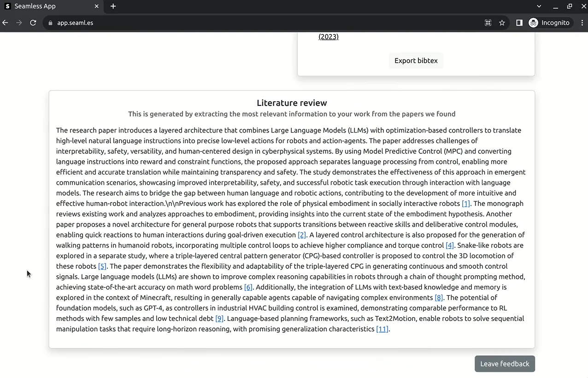Click the site lock icon in address bar
588x378 pixels.
pos(51,23)
